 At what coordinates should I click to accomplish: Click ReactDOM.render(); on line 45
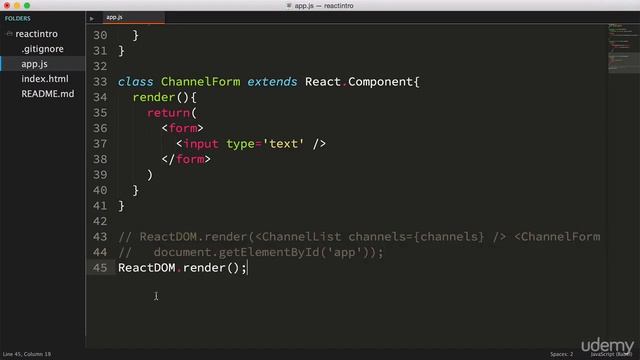click(182, 268)
